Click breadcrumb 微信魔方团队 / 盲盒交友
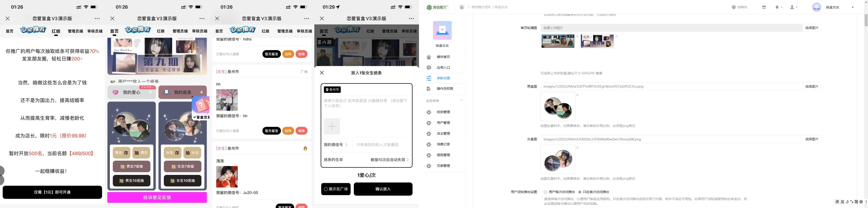This screenshot has width=868, height=208. tap(489, 7)
